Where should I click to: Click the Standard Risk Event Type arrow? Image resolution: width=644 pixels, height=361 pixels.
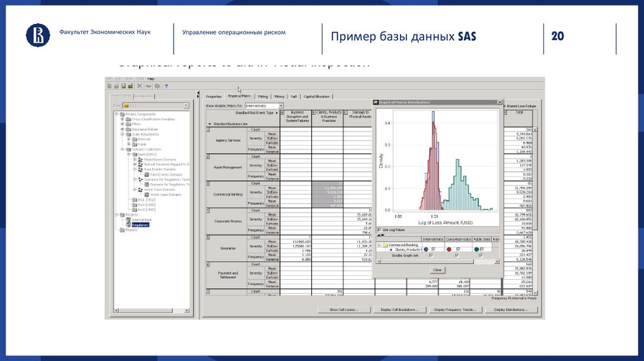click(x=277, y=113)
